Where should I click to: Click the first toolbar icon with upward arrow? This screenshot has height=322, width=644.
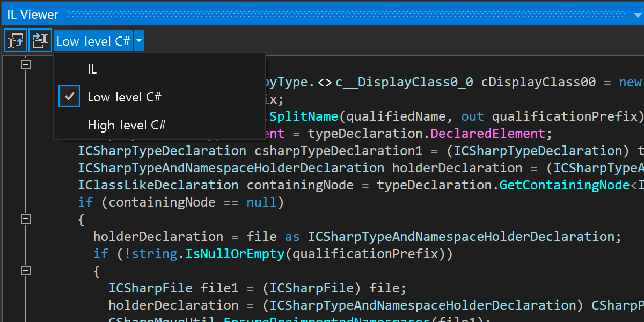click(16, 41)
